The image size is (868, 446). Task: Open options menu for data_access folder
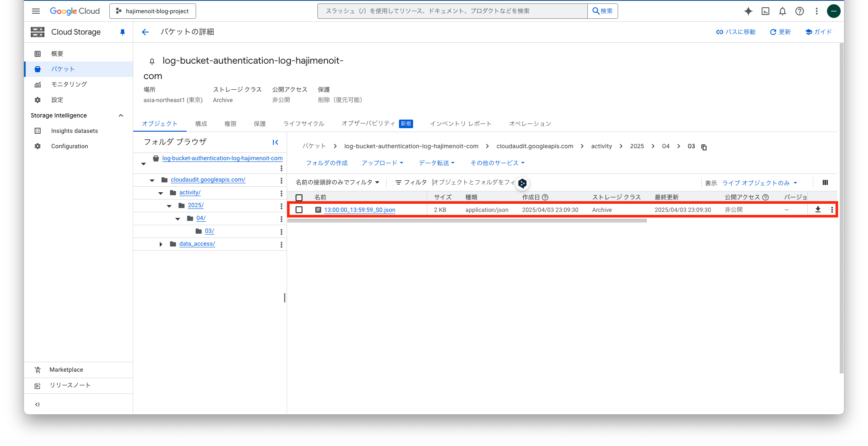click(x=281, y=244)
